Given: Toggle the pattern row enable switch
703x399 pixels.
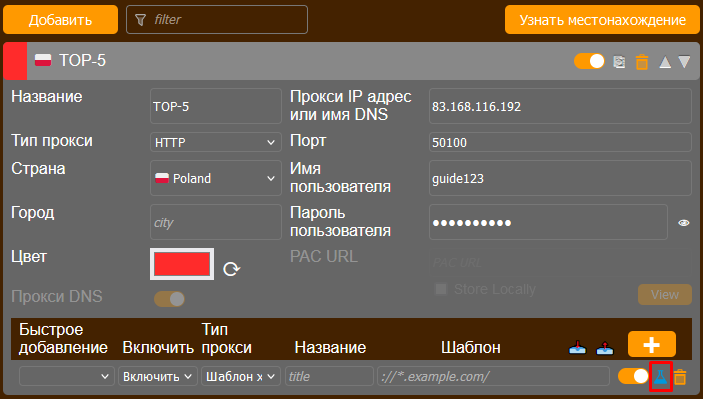Looking at the screenshot, I should coord(633,376).
